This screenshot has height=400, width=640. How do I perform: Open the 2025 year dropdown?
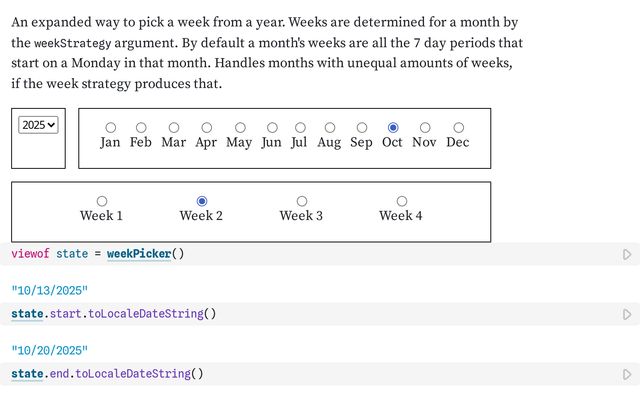coord(39,125)
